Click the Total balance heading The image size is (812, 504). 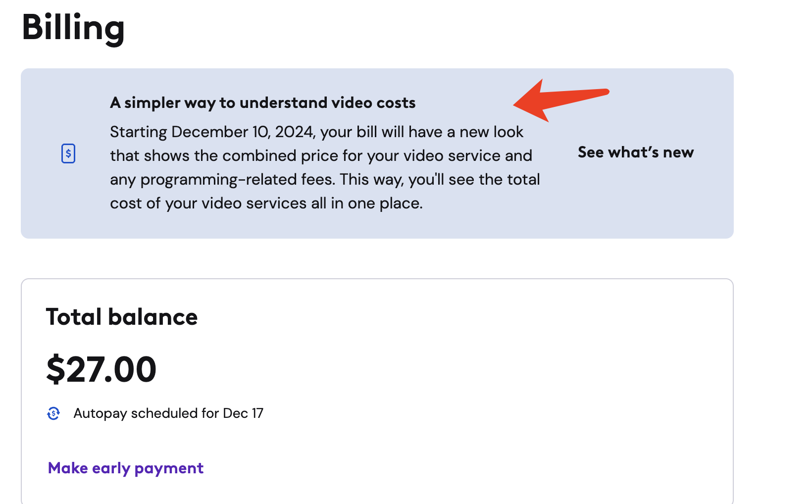[x=122, y=317]
